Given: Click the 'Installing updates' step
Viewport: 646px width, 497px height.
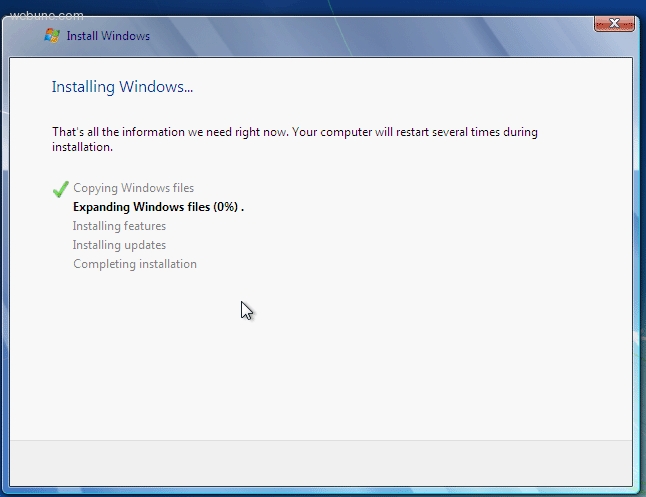Looking at the screenshot, I should [119, 245].
